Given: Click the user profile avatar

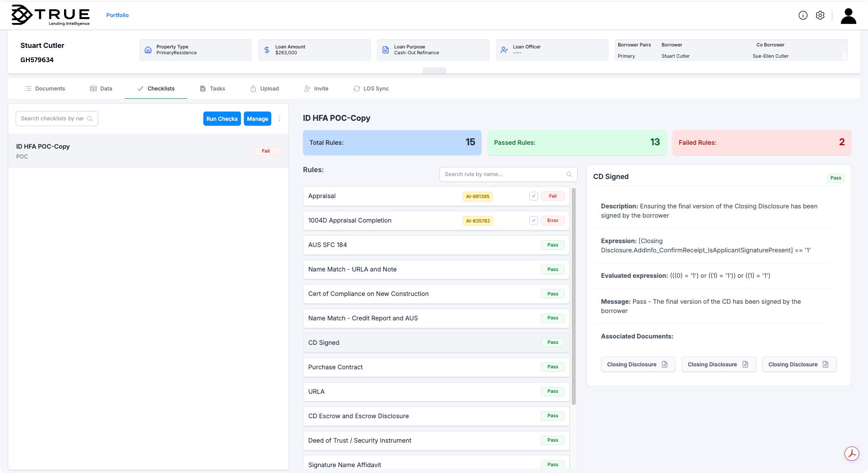Looking at the screenshot, I should click(x=848, y=16).
